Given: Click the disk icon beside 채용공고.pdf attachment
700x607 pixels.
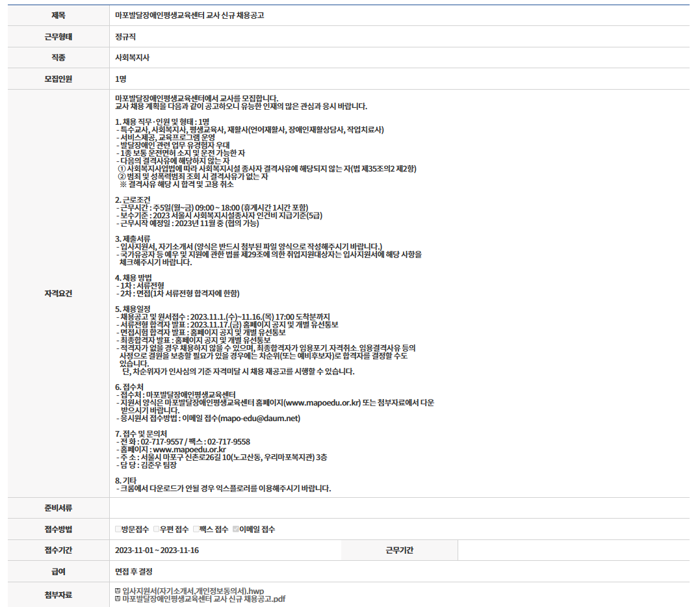Looking at the screenshot, I should pos(117,599).
